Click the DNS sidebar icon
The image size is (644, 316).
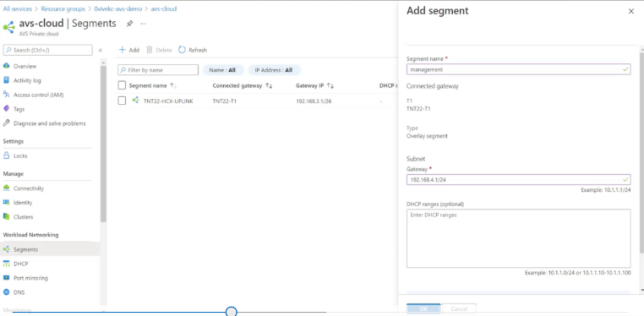pyautogui.click(x=6, y=292)
